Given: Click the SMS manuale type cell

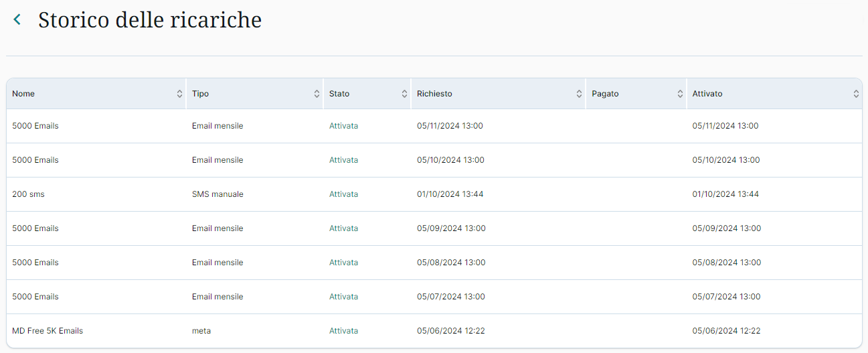Looking at the screenshot, I should (218, 194).
